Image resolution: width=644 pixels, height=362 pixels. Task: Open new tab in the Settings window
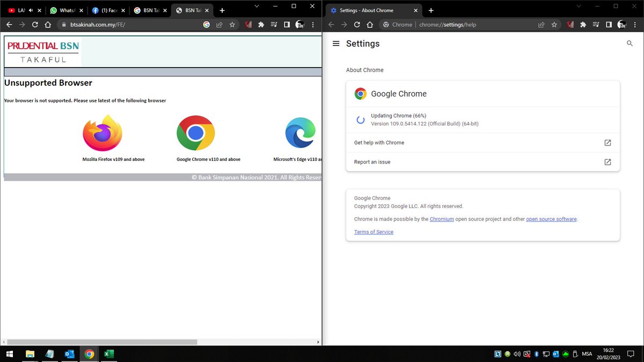[x=430, y=10]
